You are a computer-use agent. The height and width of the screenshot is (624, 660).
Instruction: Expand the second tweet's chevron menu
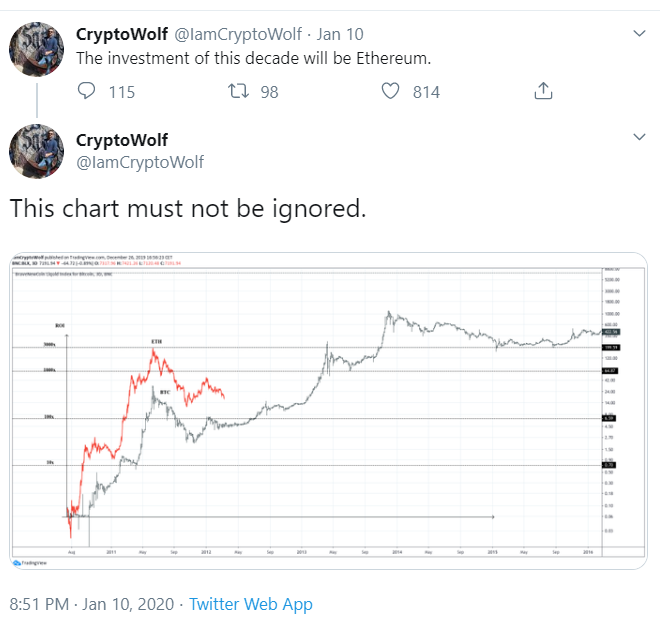tap(639, 136)
